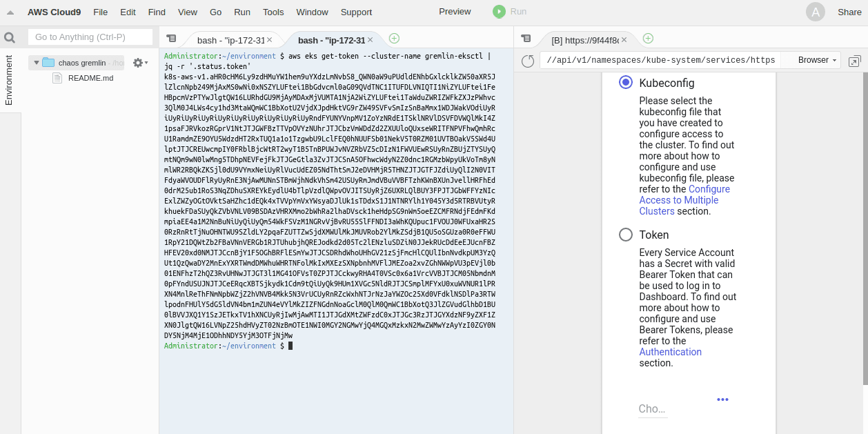Switch to the first bash "ip-172-31" tab
This screenshot has height=434, width=868.
230,40
